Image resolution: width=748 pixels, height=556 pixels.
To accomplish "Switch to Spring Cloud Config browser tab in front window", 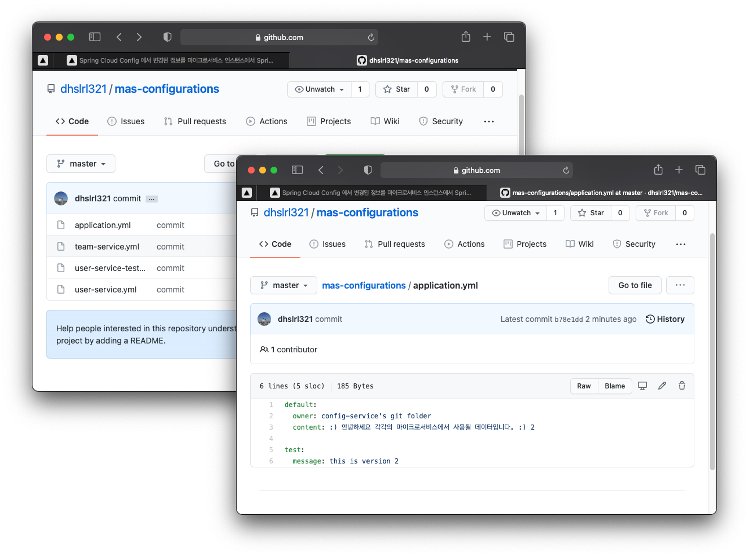I will point(371,193).
